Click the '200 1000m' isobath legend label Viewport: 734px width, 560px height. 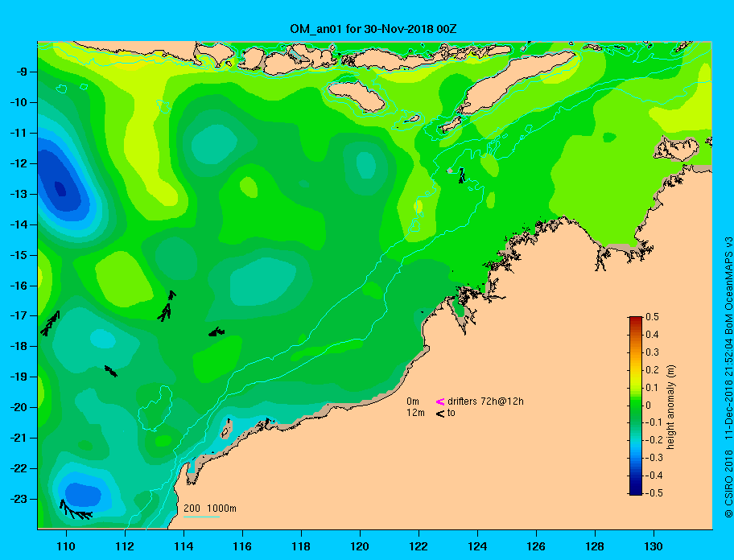210,508
